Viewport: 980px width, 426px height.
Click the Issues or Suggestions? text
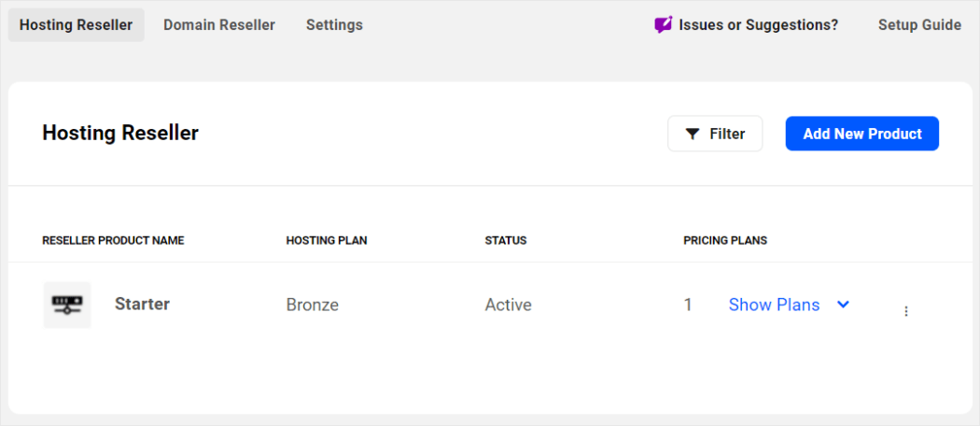point(759,25)
